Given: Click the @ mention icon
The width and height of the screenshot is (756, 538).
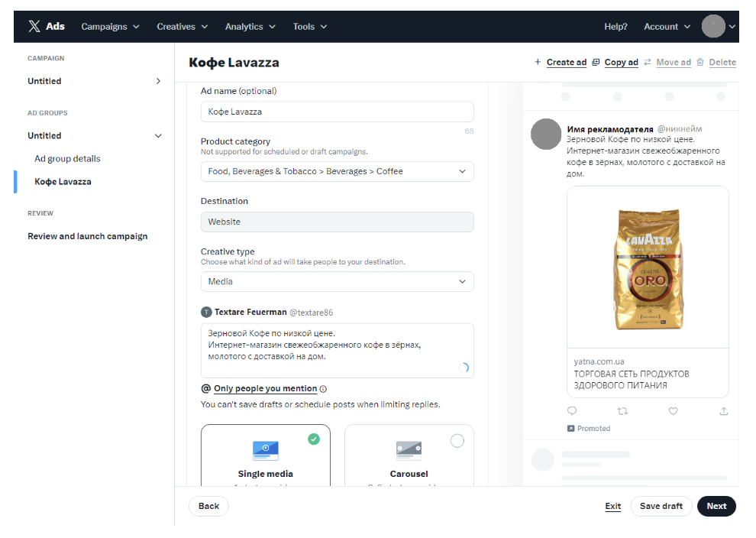Looking at the screenshot, I should click(206, 388).
